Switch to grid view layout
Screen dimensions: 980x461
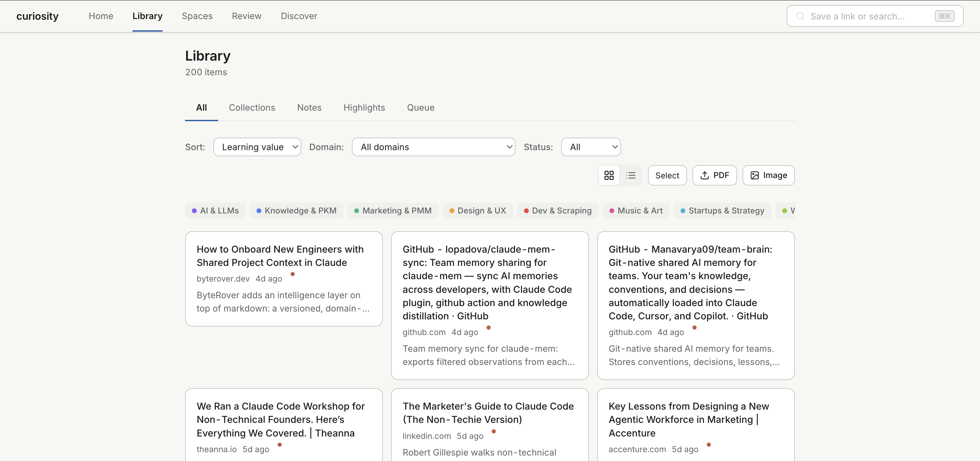[609, 175]
